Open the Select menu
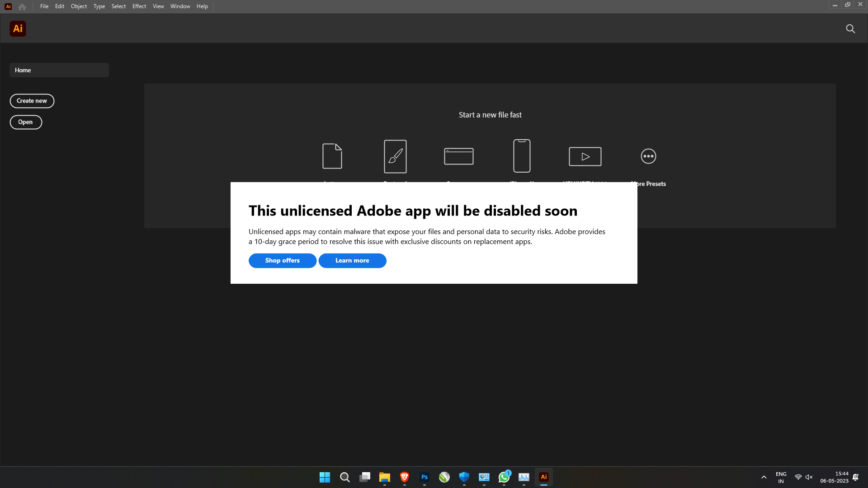Screen dimensions: 868x488 pos(118,6)
